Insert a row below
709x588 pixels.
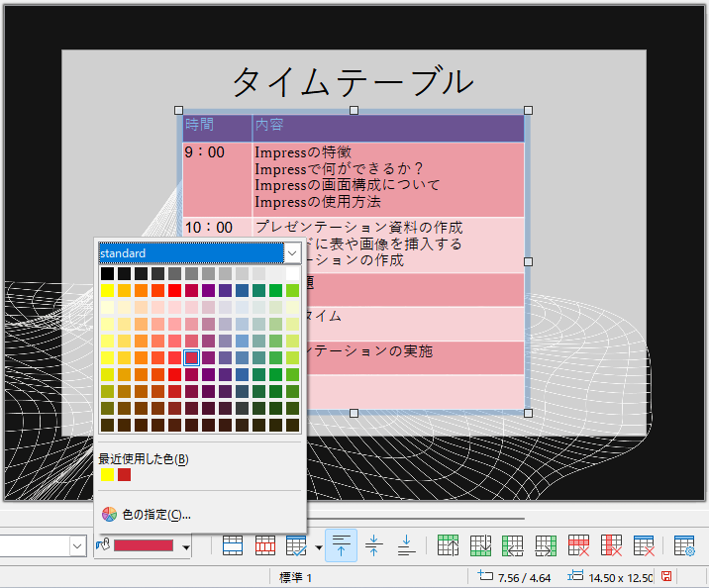coord(480,545)
